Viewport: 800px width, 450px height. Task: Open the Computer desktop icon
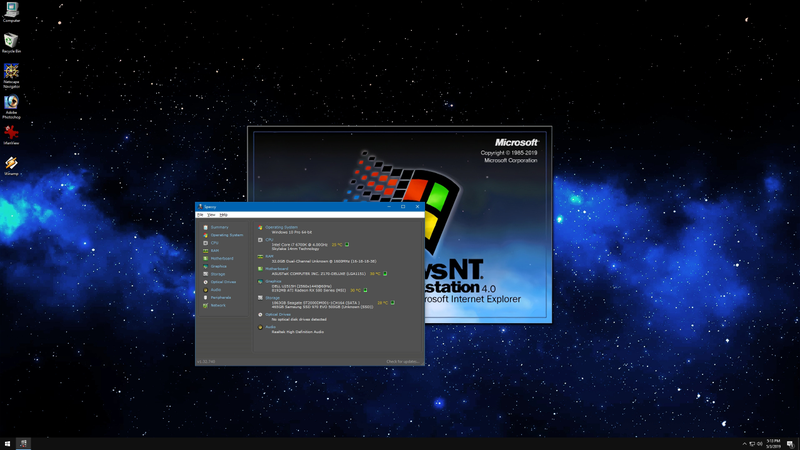pos(11,12)
